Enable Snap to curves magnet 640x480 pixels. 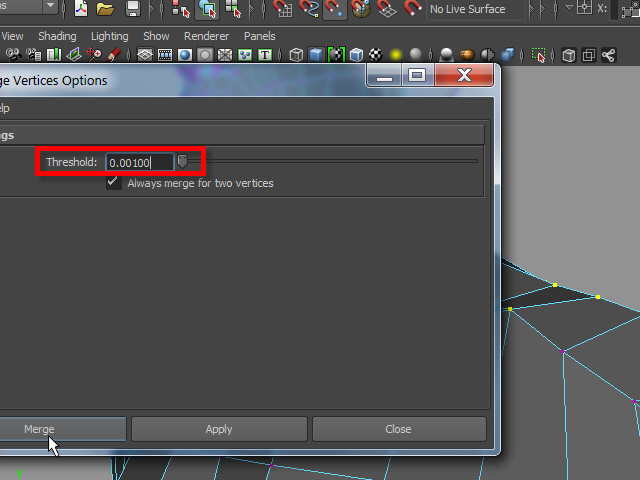pyautogui.click(x=309, y=9)
